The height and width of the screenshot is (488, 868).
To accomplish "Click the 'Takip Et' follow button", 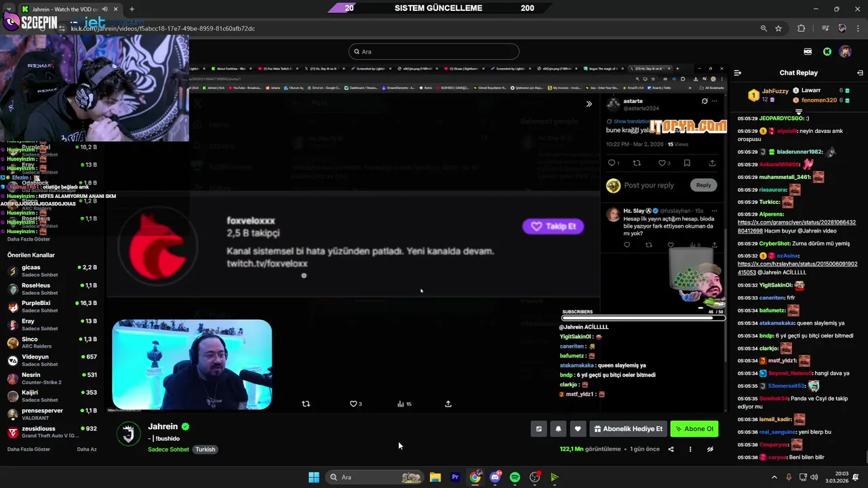I will pos(553,226).
